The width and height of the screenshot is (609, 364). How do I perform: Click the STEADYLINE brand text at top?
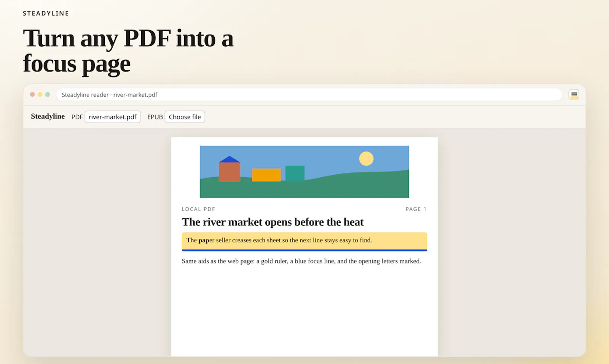pyautogui.click(x=46, y=13)
